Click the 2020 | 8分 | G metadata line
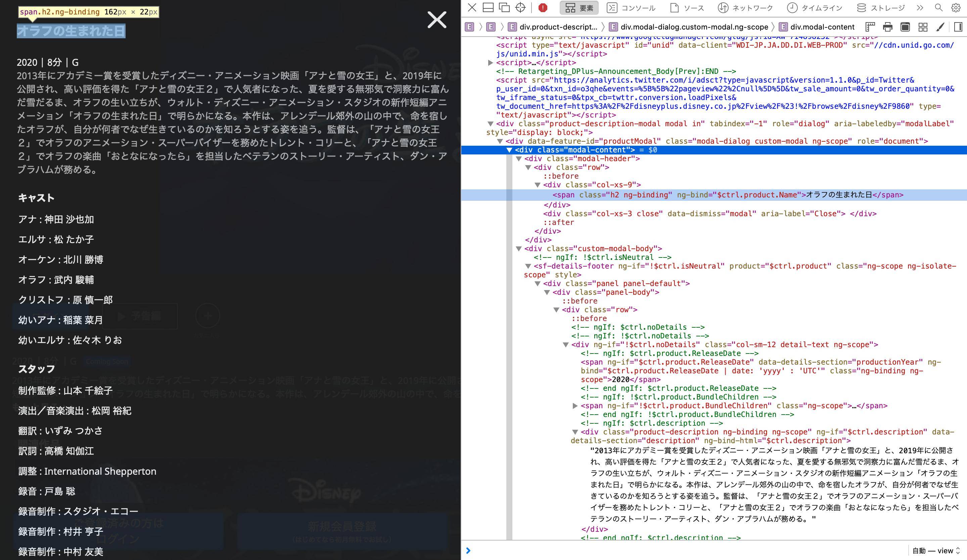This screenshot has width=967, height=560. coord(48,62)
